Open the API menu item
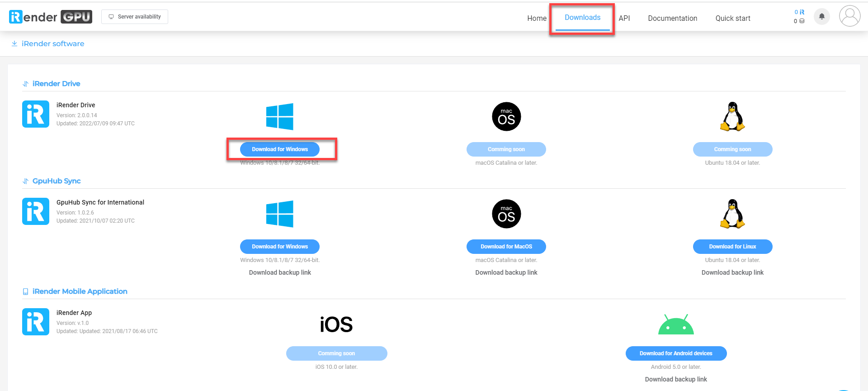The image size is (868, 391). click(x=624, y=18)
